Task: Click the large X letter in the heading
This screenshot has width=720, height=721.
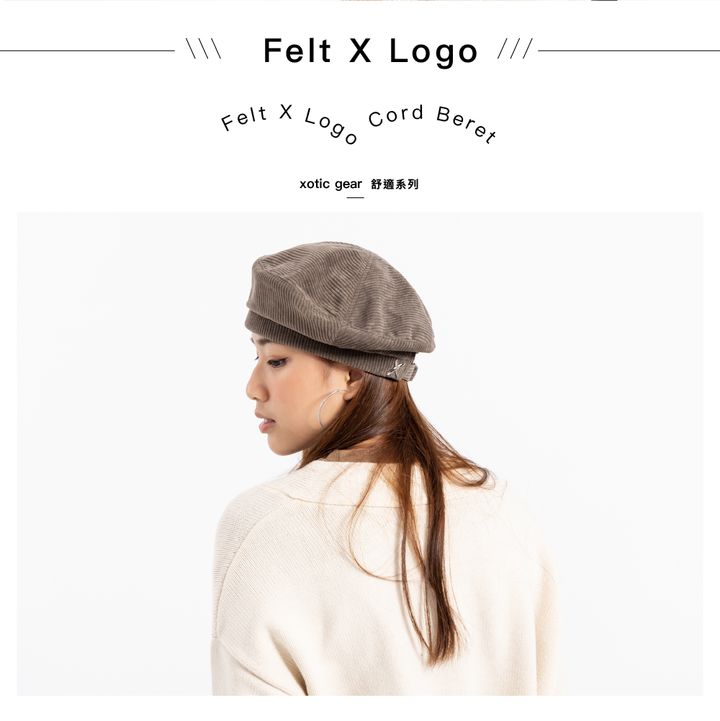Action: coord(360,50)
